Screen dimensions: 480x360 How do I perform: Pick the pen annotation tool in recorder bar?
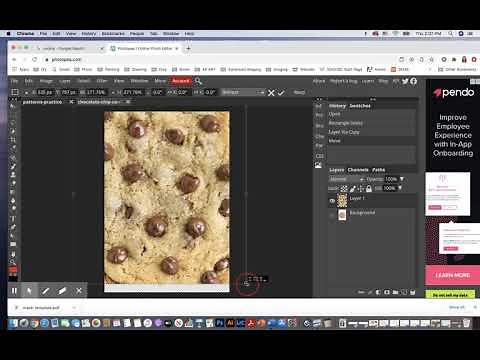(x=46, y=291)
